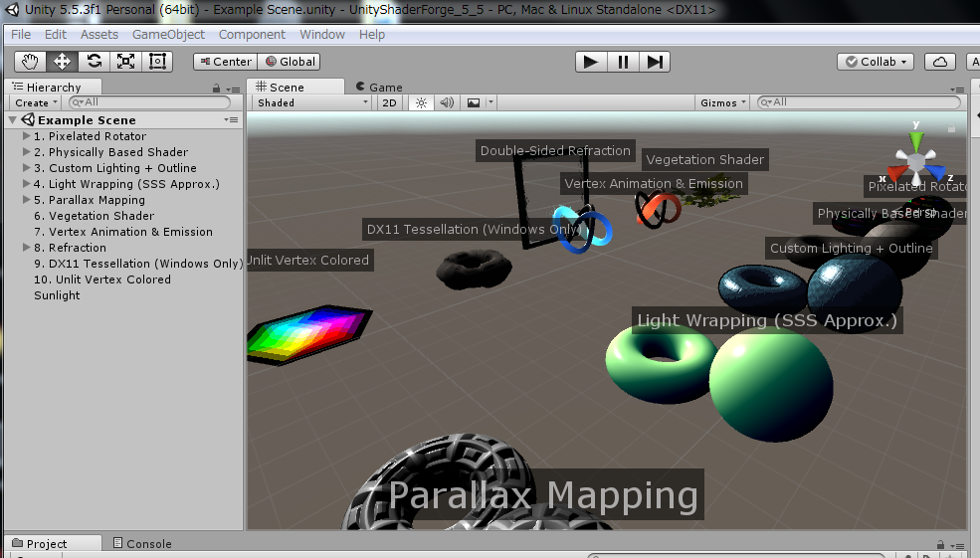This screenshot has height=558, width=980.
Task: Click the Scene view search field
Action: (859, 101)
